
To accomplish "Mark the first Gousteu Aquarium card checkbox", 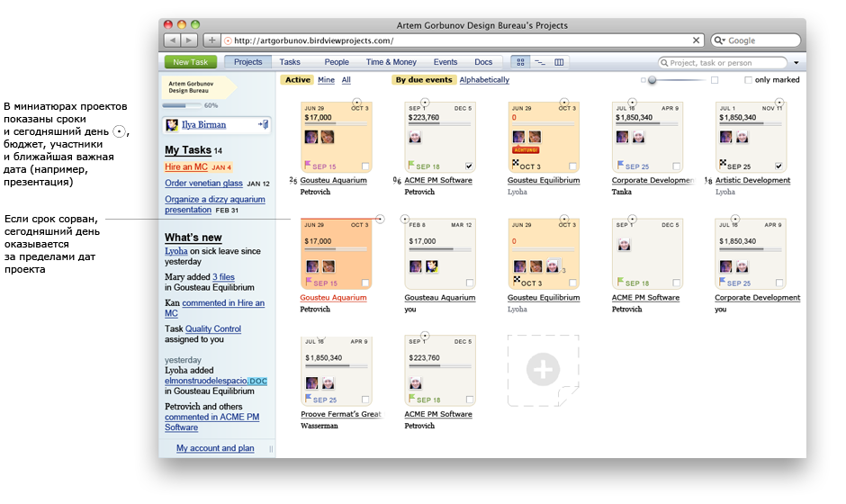I will (364, 166).
